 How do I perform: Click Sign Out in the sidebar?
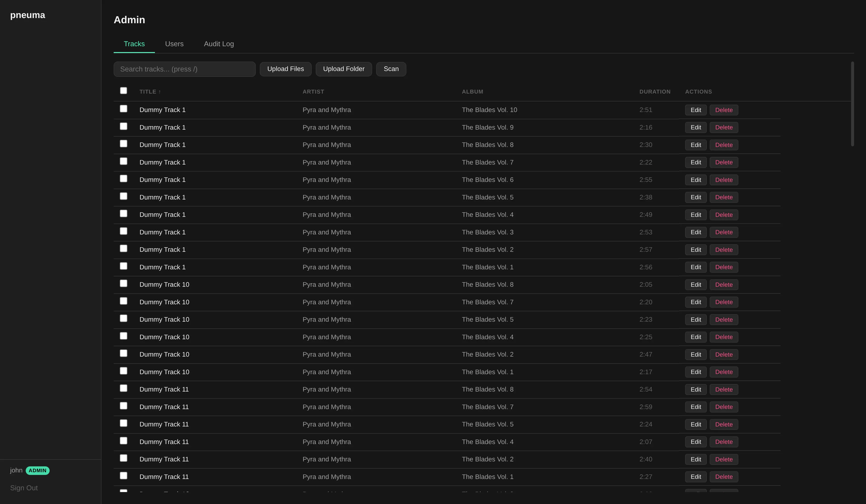[x=24, y=488]
